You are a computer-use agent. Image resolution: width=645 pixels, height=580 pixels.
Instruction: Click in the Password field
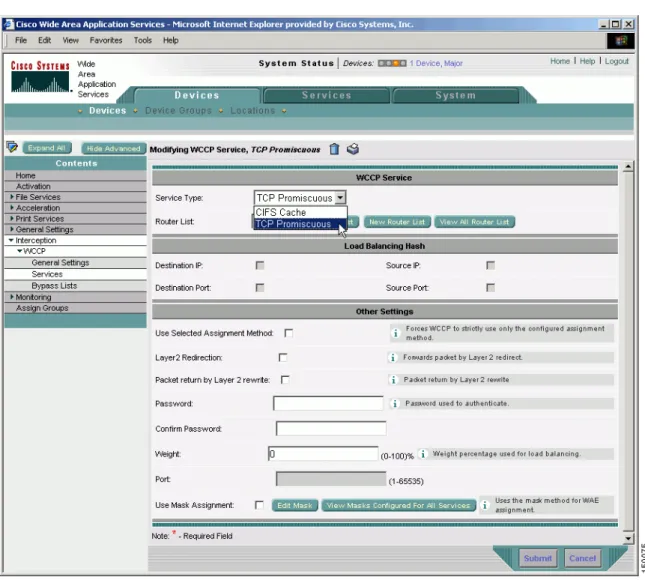pyautogui.click(x=328, y=403)
